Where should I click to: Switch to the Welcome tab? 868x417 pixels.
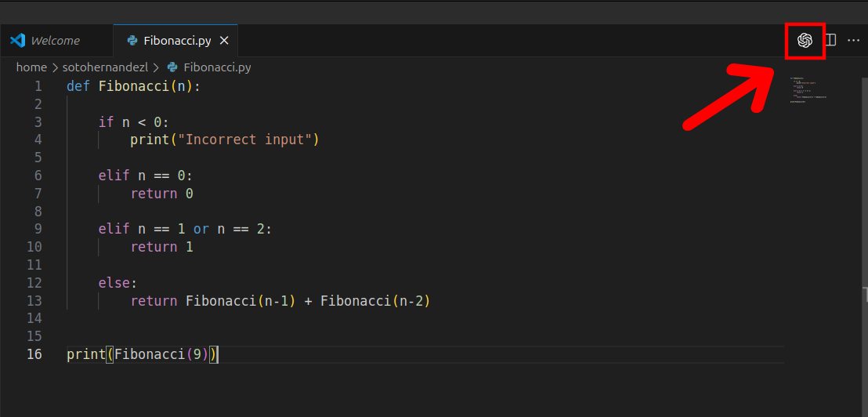coord(56,41)
